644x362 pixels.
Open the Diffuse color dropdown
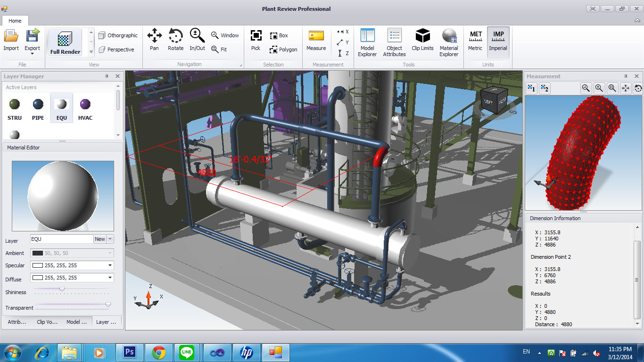tap(110, 278)
